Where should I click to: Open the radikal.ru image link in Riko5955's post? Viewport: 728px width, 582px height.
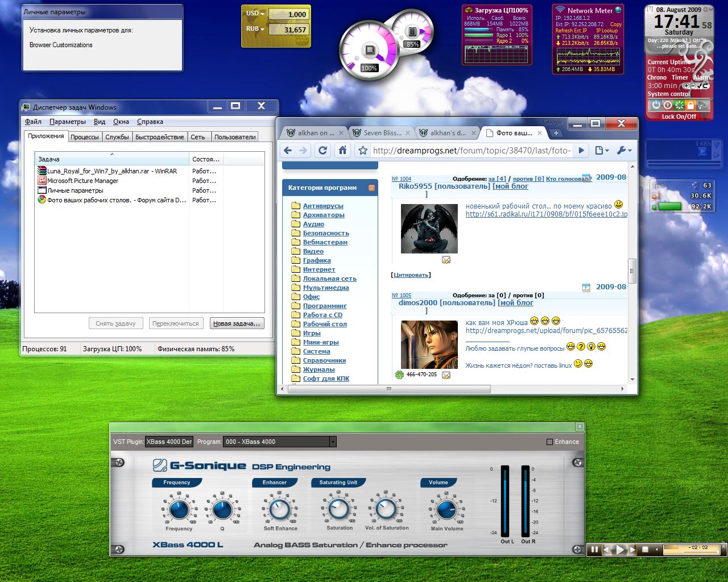pyautogui.click(x=547, y=214)
